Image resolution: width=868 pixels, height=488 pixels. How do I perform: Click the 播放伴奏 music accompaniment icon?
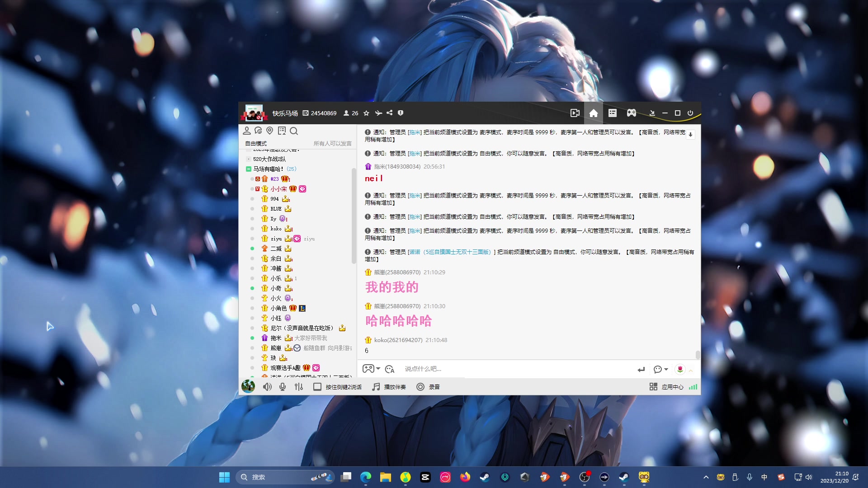pos(375,387)
